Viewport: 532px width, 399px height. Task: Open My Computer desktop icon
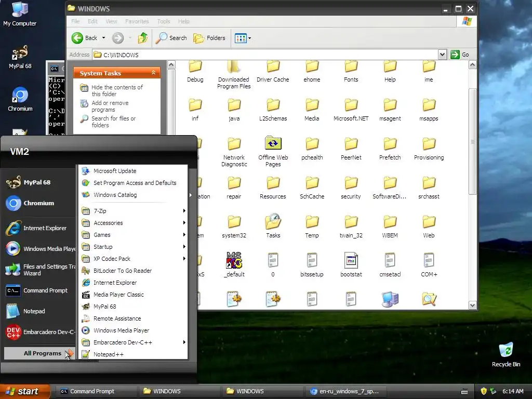coord(20,14)
